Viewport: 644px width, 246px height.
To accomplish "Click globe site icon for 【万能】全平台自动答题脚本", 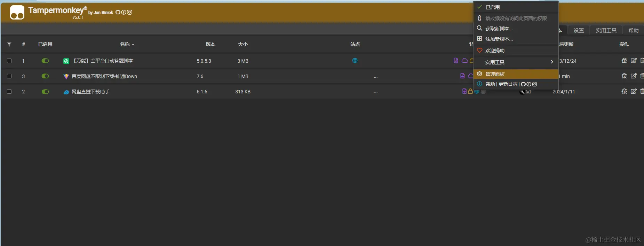I will (x=355, y=61).
